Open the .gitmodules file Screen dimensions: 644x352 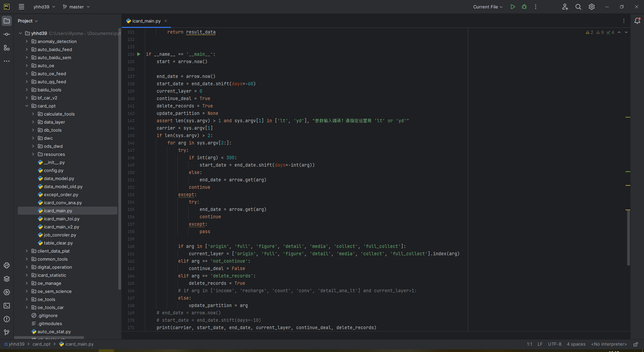[50, 323]
